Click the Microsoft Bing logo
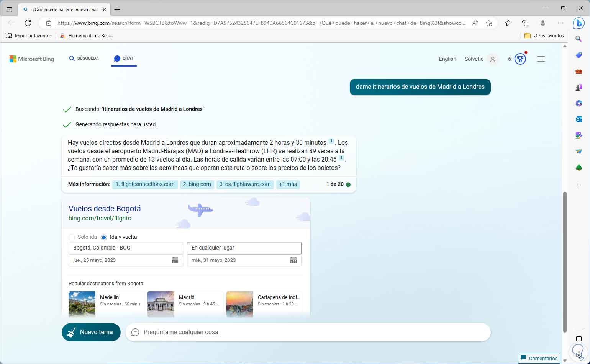This screenshot has height=364, width=590. [x=32, y=59]
